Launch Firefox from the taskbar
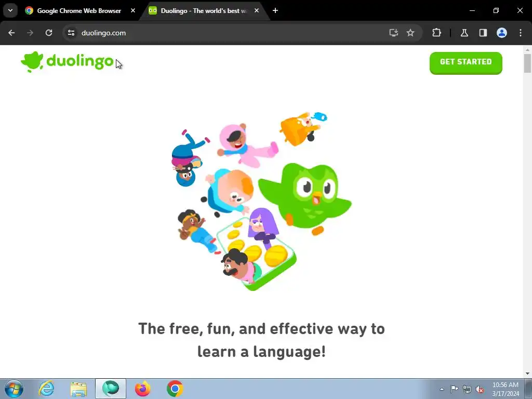This screenshot has width=532, height=399. click(x=142, y=389)
